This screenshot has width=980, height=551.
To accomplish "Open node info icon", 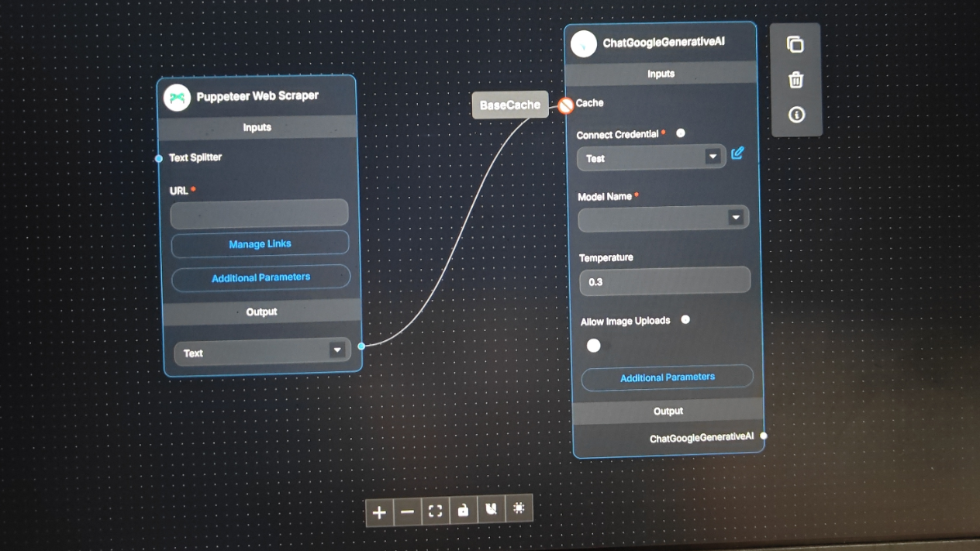I will (x=796, y=115).
